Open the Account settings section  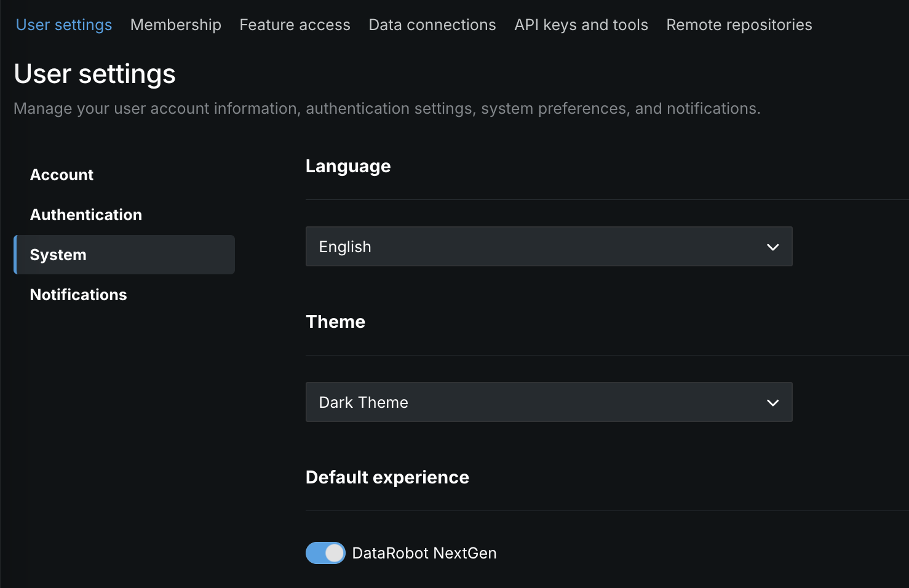pos(62,175)
